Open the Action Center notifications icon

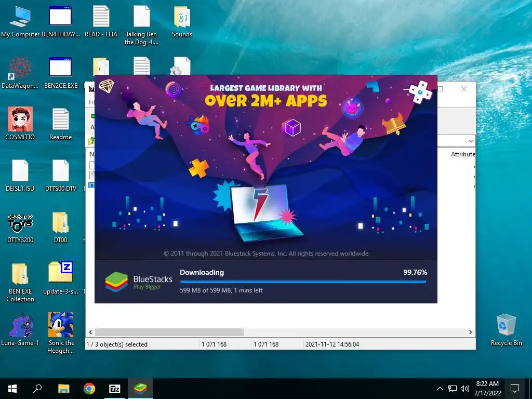515,389
